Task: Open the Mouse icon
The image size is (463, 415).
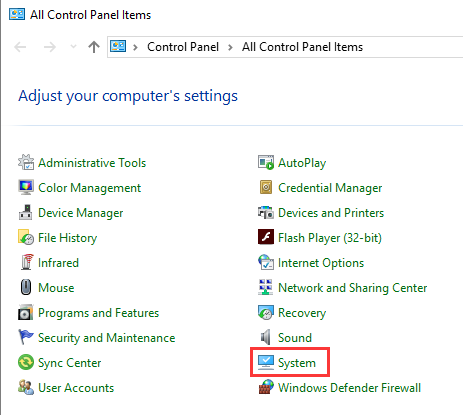Action: pyautogui.click(x=26, y=287)
